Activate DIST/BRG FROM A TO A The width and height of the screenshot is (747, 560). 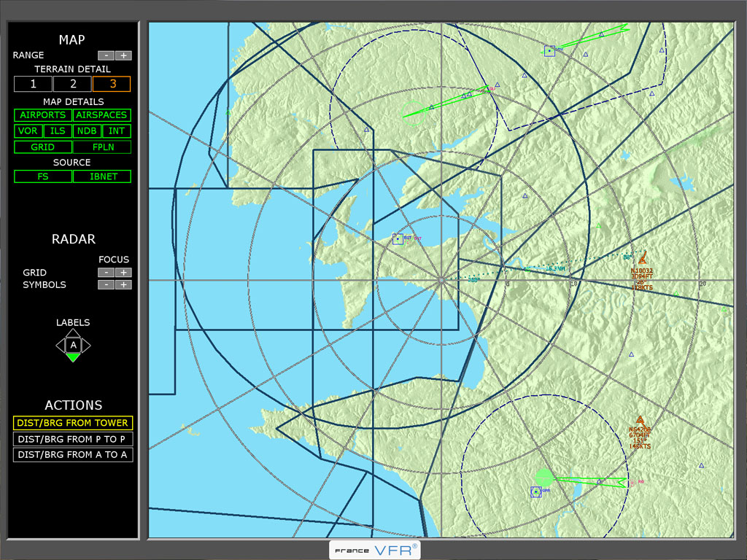coord(73,455)
